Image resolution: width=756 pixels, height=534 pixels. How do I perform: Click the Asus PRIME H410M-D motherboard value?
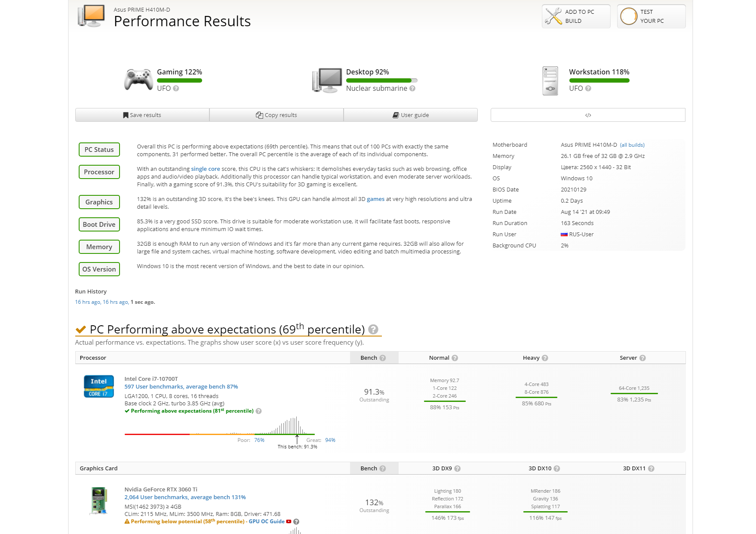pyautogui.click(x=589, y=145)
